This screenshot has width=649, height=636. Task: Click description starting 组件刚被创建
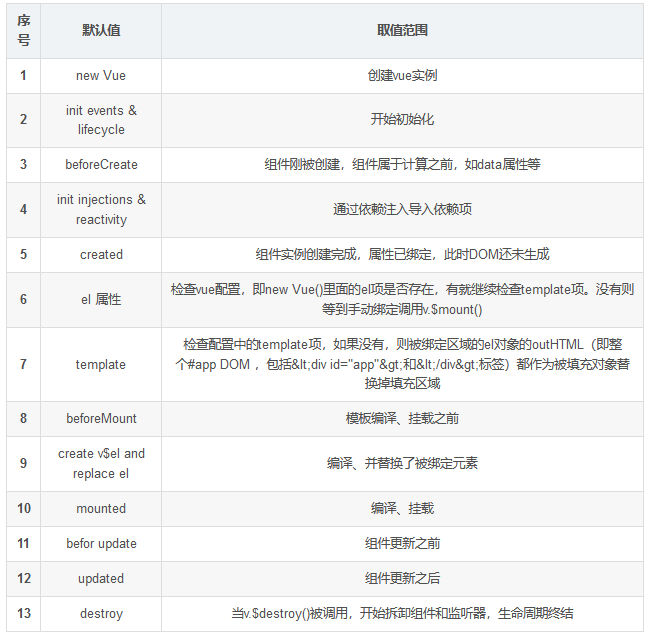[x=402, y=165]
